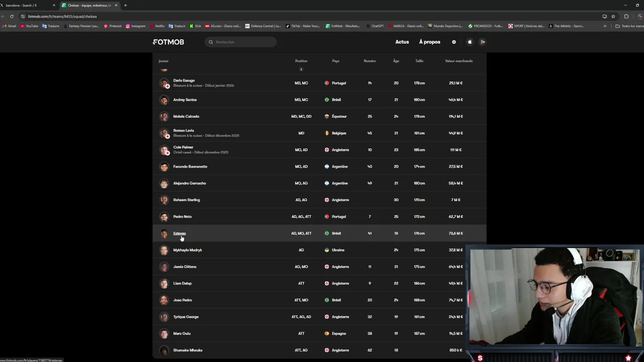Click Facundo Buonanotte's avatar photo
Screen dimensions: 644x362
coord(164,166)
